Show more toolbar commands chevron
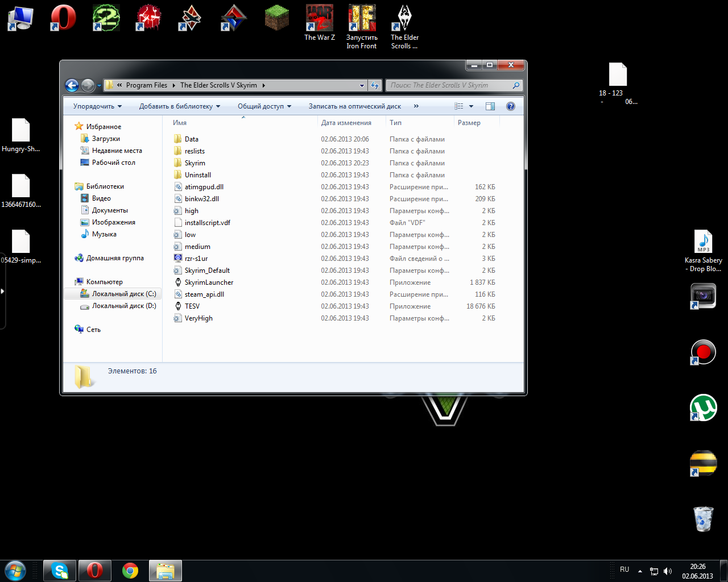 coord(416,106)
